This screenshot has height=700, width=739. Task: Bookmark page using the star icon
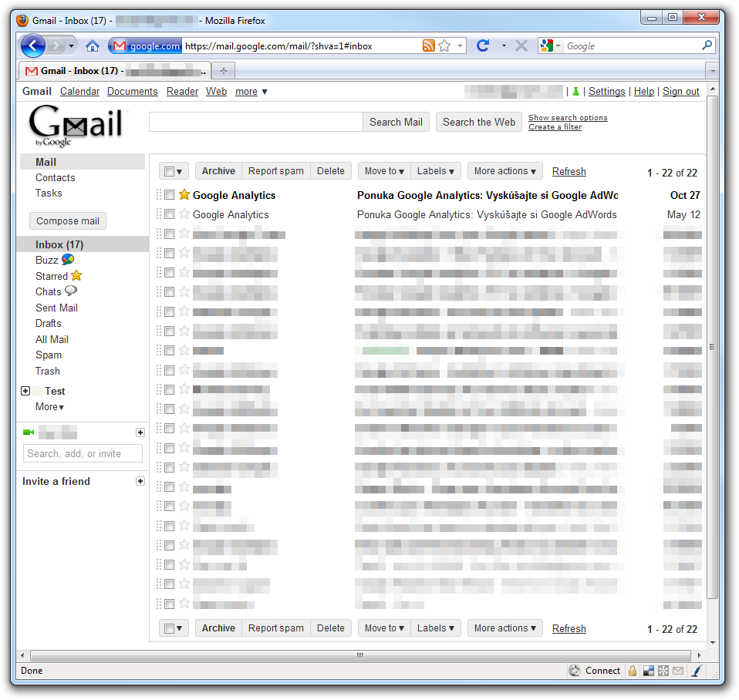pos(444,46)
